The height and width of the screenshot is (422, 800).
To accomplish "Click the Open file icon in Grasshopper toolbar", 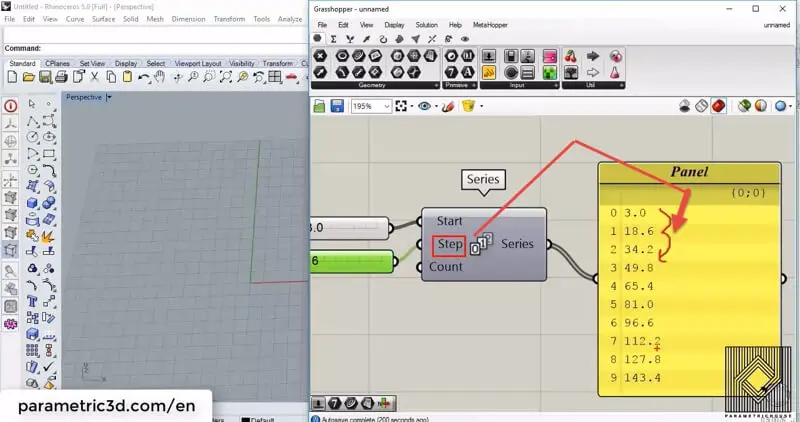I will click(320, 105).
